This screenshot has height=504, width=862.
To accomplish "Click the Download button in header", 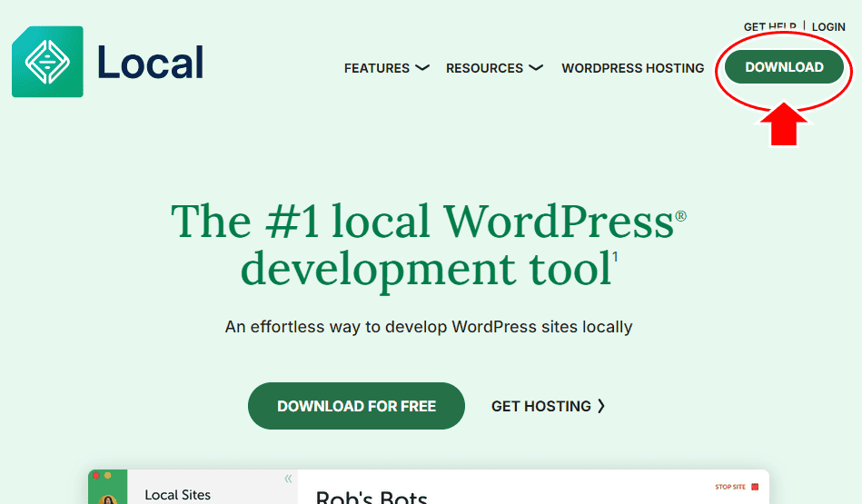I will tap(784, 67).
